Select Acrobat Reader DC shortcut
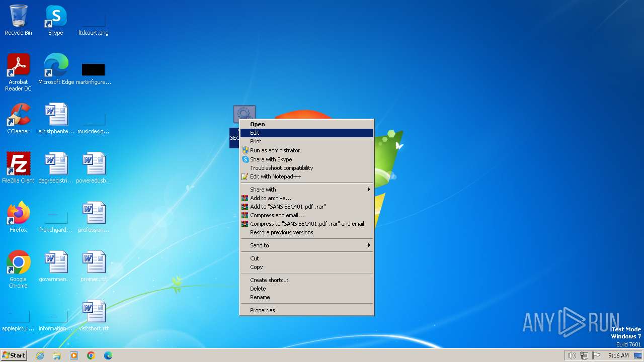 click(18, 72)
